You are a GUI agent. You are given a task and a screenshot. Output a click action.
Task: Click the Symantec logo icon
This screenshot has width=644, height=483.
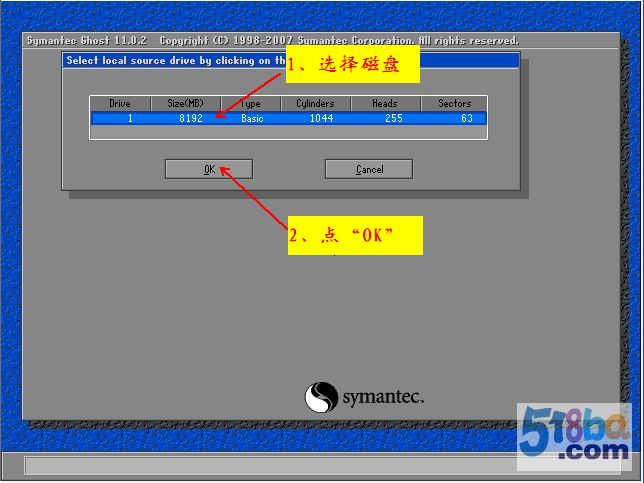pos(321,397)
